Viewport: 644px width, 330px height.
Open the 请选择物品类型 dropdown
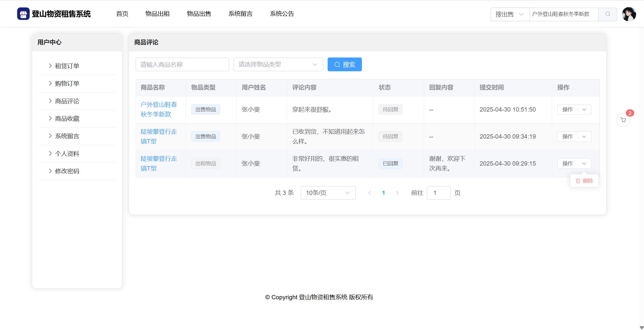(278, 64)
